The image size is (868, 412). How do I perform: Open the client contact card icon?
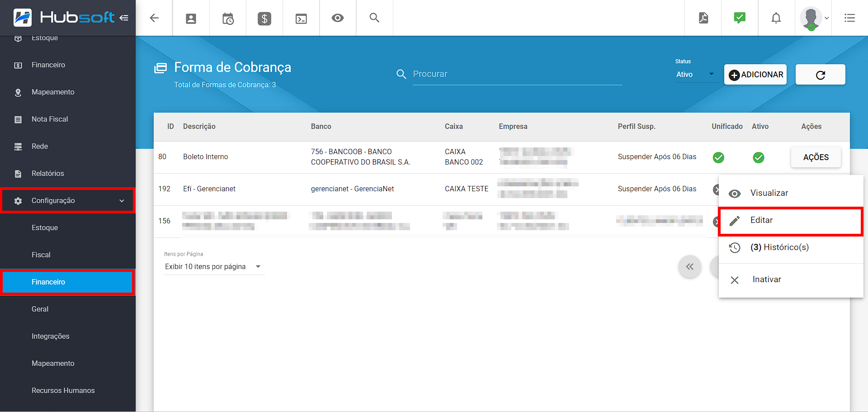coord(191,19)
